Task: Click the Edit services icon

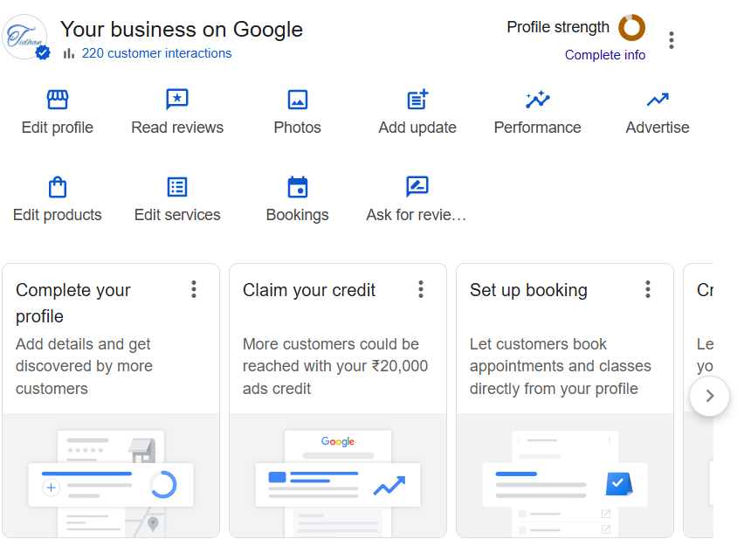Action: pos(176,187)
